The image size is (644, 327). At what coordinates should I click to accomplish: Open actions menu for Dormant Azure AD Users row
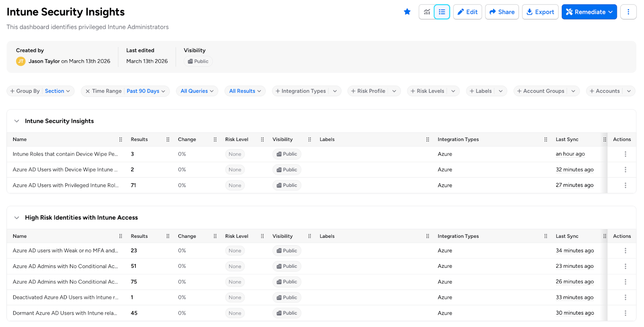click(x=625, y=313)
